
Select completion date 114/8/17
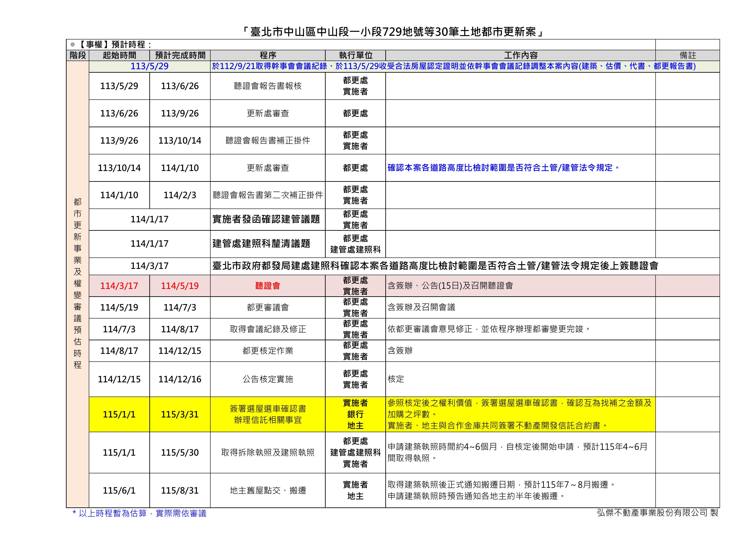[180, 329]
